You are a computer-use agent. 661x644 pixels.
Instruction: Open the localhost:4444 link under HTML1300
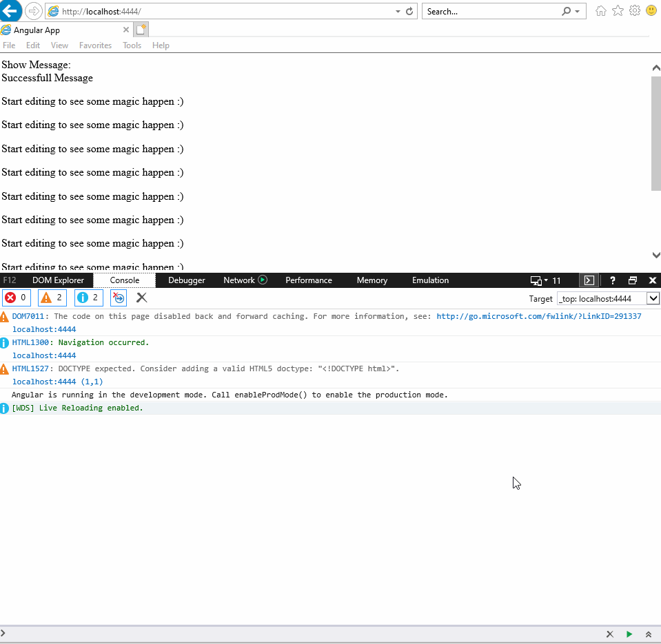tap(43, 355)
